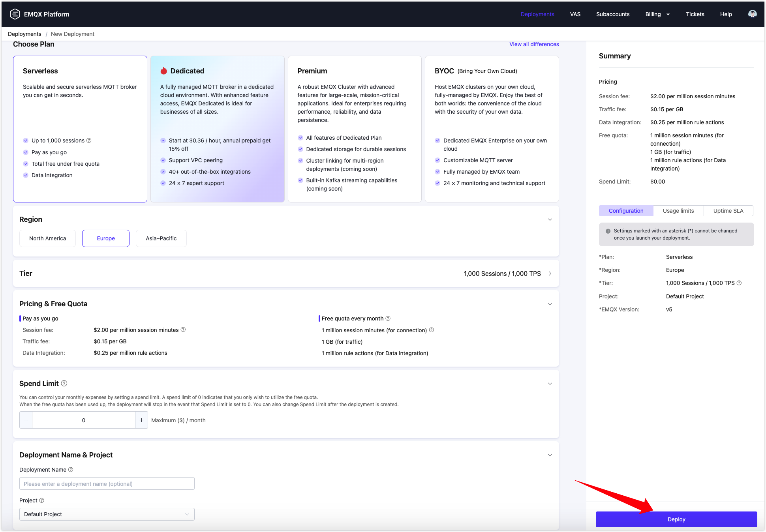Click '$0.15 per GB' in Pricing & Free Quota
The image size is (766, 532).
tap(110, 341)
